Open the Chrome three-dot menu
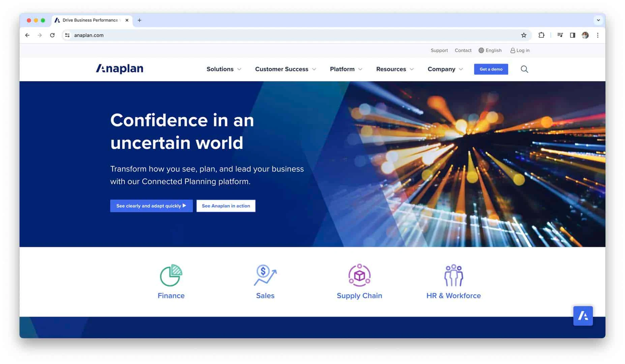Image resolution: width=625 pixels, height=364 pixels. click(598, 35)
